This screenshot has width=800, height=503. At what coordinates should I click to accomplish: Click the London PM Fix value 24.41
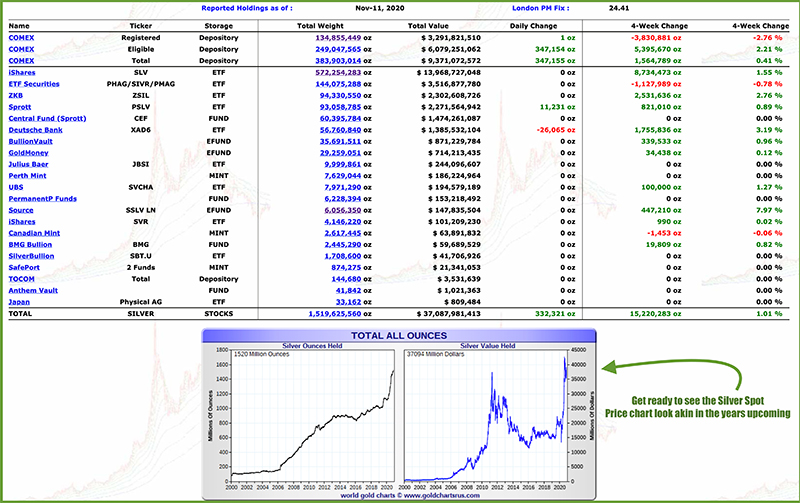click(619, 8)
